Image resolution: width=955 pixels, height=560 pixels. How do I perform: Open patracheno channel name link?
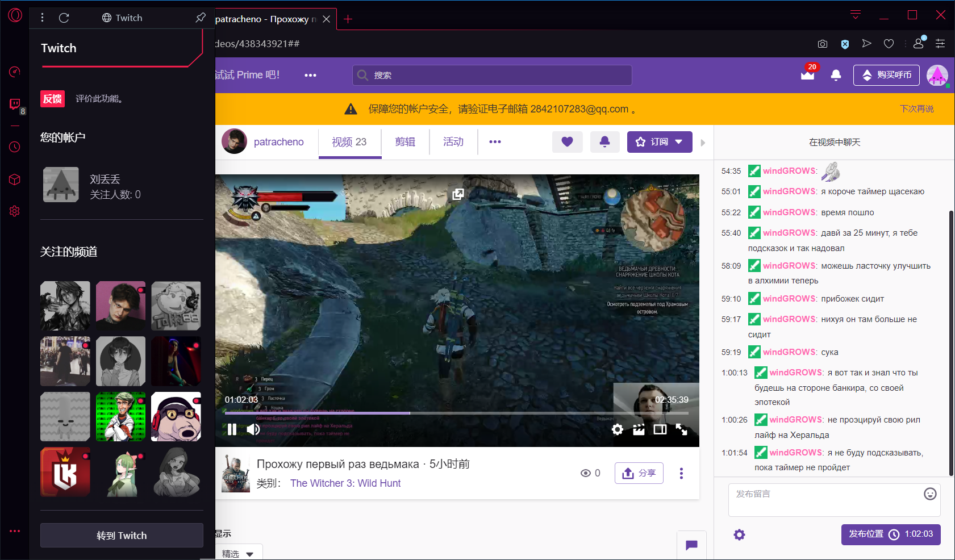(279, 142)
